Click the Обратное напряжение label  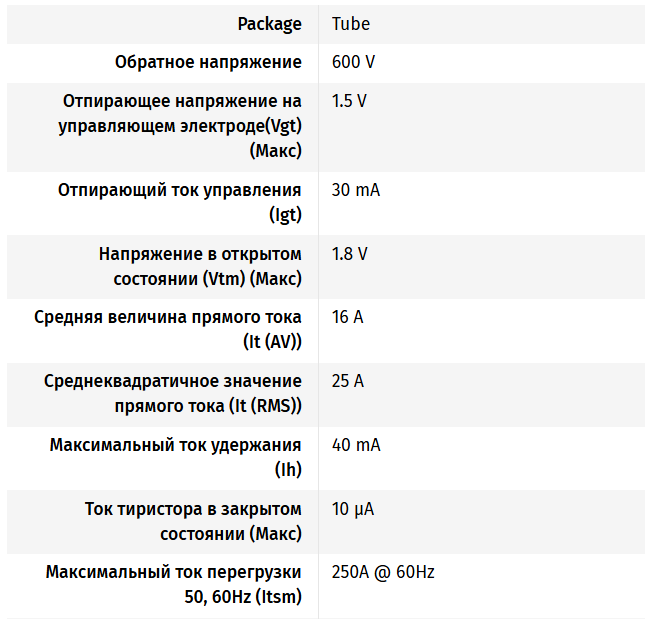[x=208, y=62]
